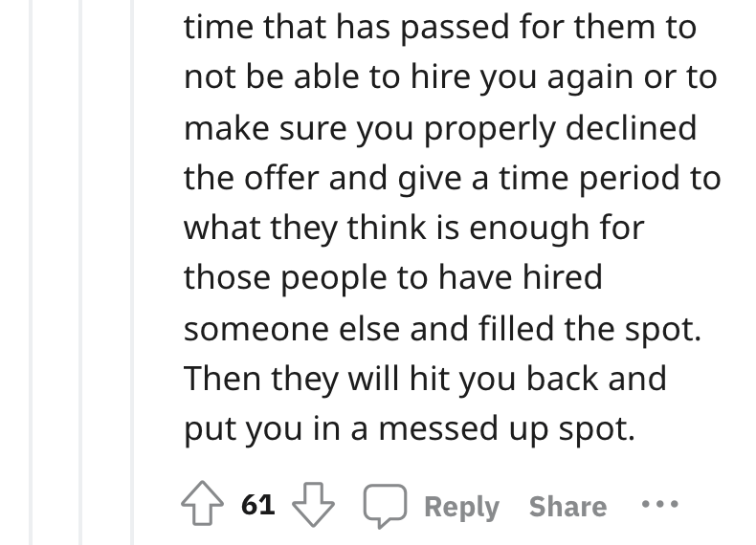Collapse thread using the vertical line nearest the text
Screen dimensions: 756x545
132,272
